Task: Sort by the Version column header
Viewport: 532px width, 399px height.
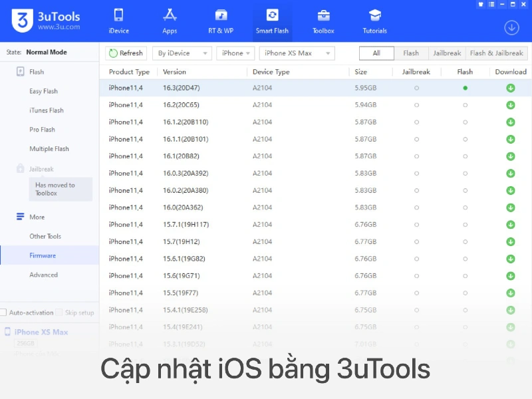Action: click(175, 72)
